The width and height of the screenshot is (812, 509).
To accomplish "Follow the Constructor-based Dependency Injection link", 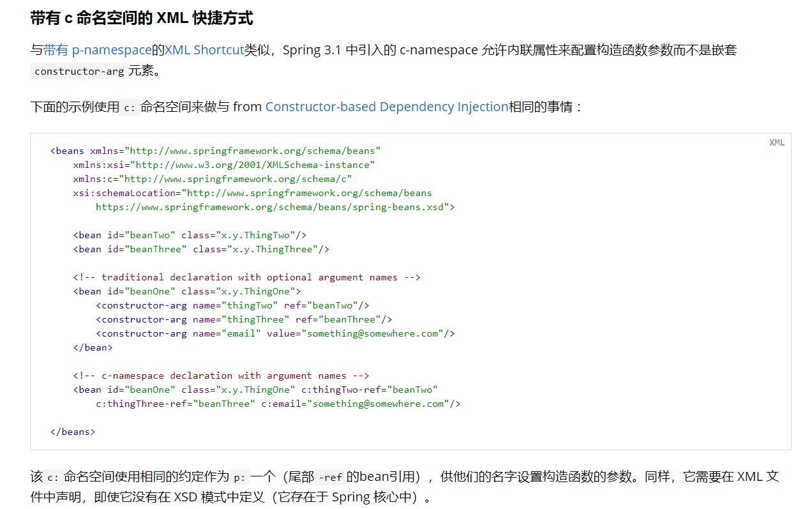I will pos(387,107).
